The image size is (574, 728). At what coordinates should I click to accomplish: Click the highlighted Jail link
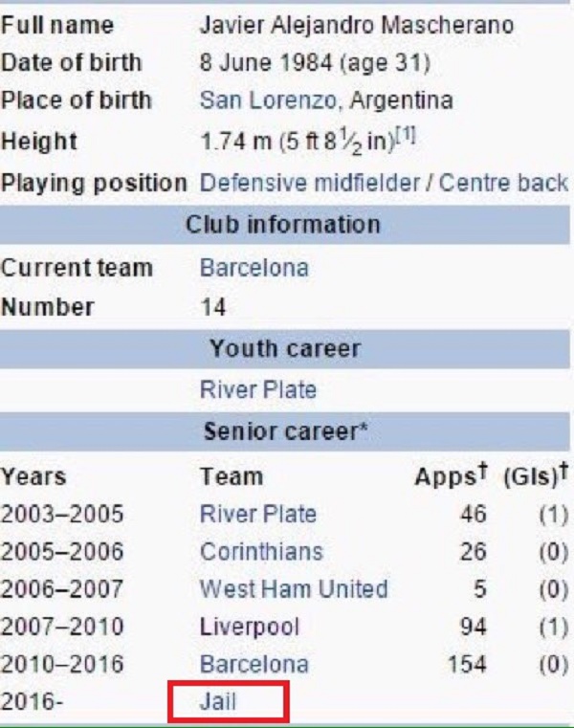coord(218,701)
